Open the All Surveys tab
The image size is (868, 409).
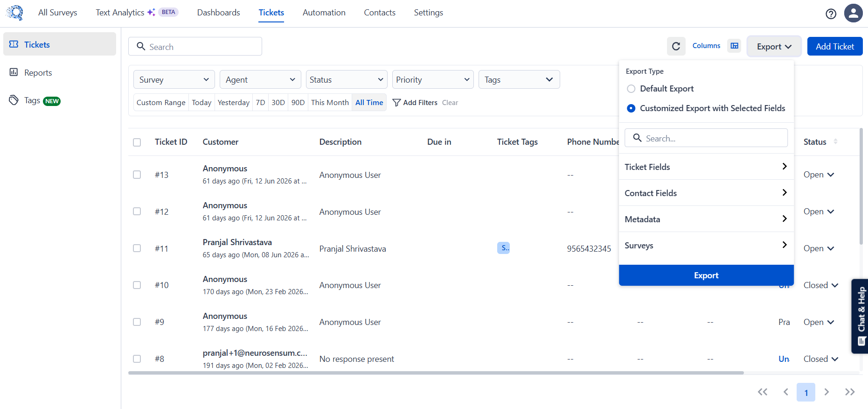[x=58, y=13]
